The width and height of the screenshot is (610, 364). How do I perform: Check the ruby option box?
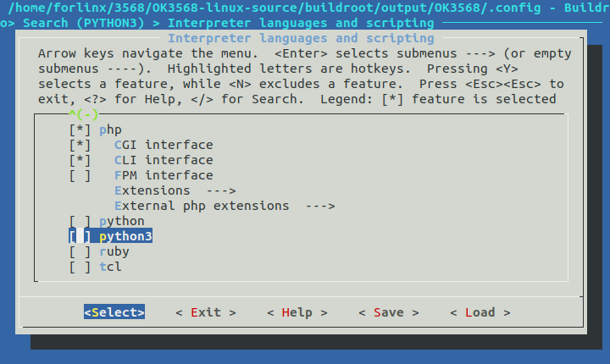[x=80, y=251]
